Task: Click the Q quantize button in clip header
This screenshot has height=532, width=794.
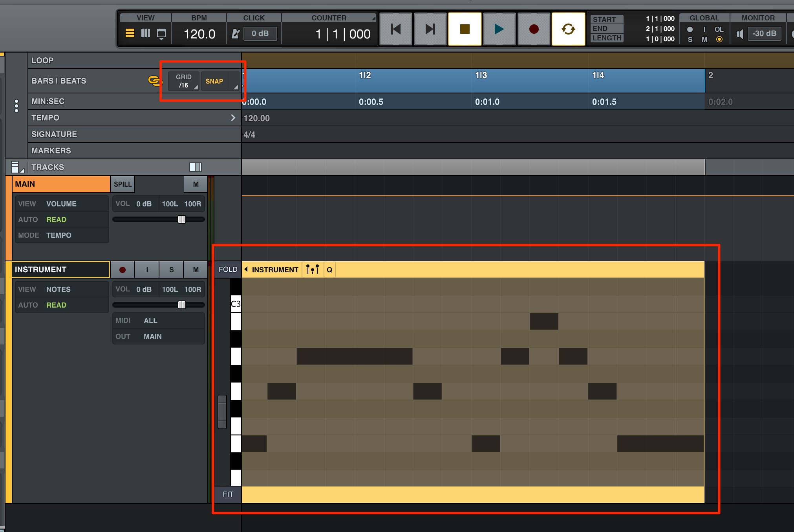Action: (329, 270)
